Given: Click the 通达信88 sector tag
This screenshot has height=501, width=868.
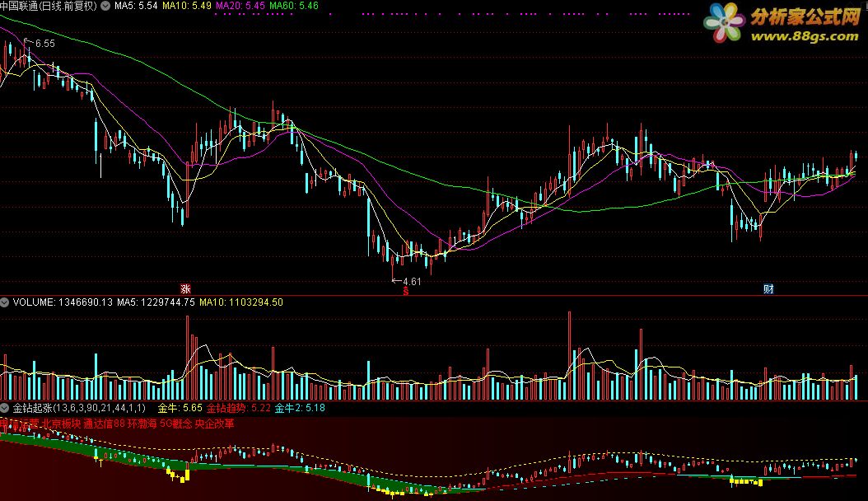Looking at the screenshot, I should [104, 424].
